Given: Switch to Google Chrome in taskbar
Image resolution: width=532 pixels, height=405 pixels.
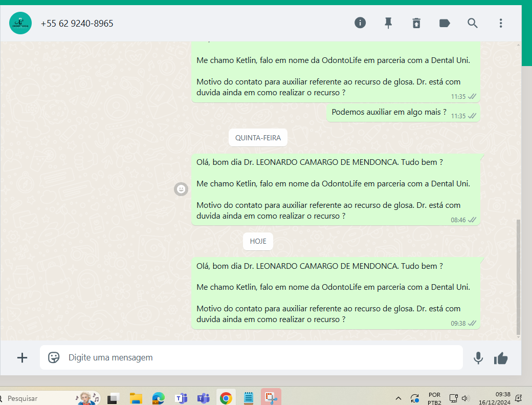Looking at the screenshot, I should 226,398.
